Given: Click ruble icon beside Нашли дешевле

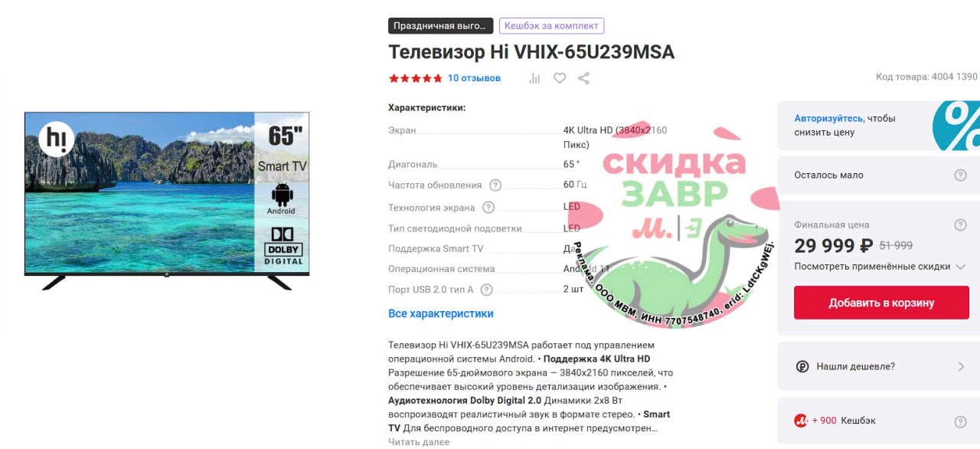Looking at the screenshot, I should pyautogui.click(x=802, y=367).
